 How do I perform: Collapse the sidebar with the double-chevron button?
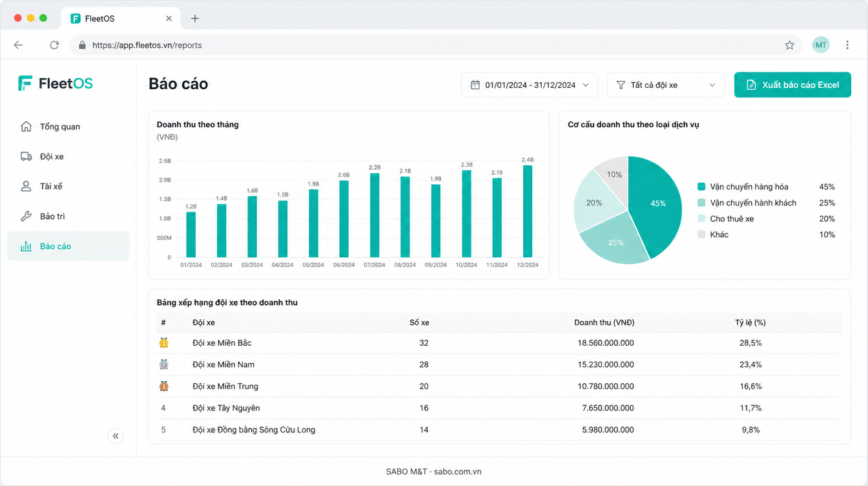coord(116,436)
